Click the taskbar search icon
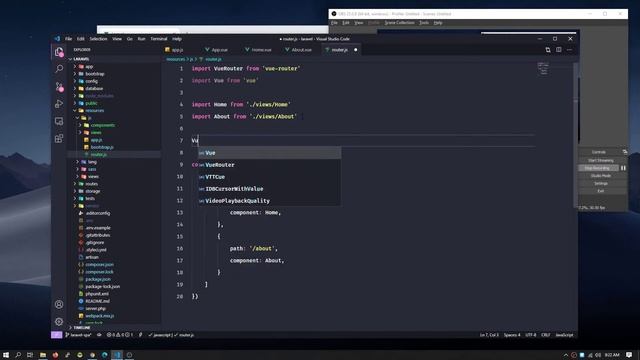The width and height of the screenshot is (640, 360). coord(18,355)
